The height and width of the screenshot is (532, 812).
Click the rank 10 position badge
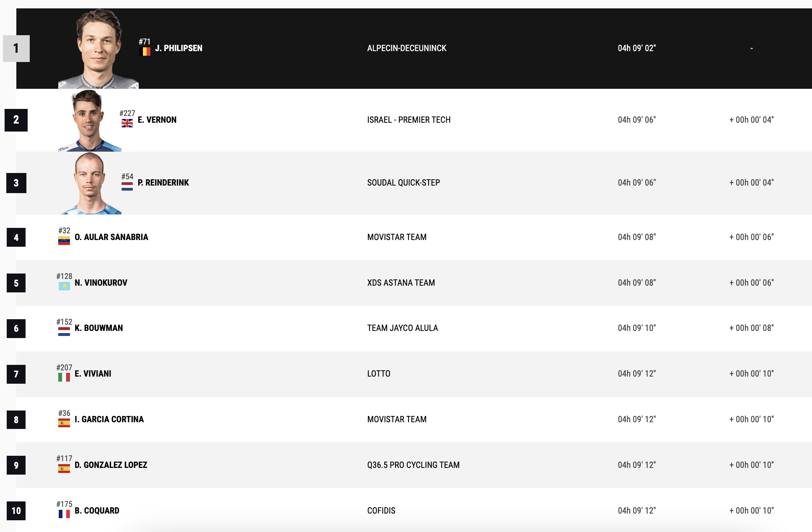coord(16,511)
